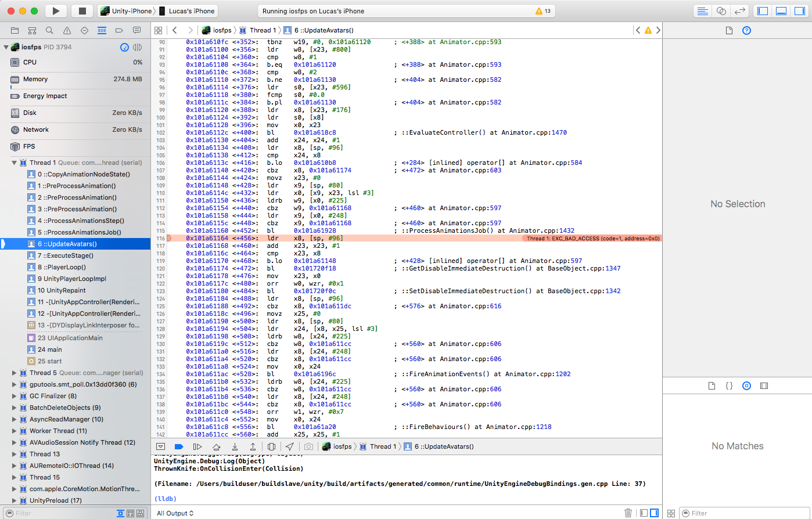Toggle the left navigator panel visibility
Screen dimensions: 812x519
point(763,11)
